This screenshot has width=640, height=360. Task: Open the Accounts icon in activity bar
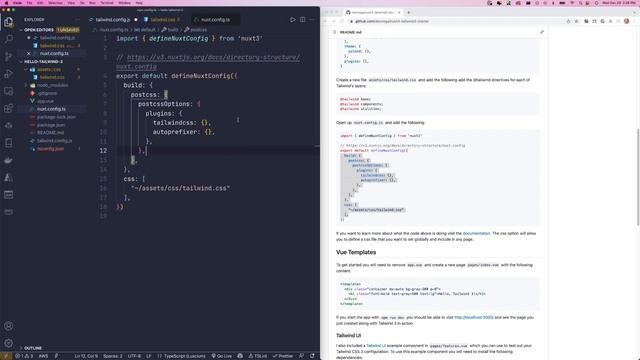[9, 326]
